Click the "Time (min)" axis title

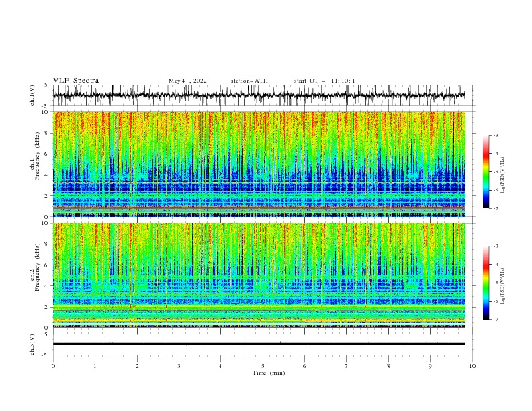(269, 373)
